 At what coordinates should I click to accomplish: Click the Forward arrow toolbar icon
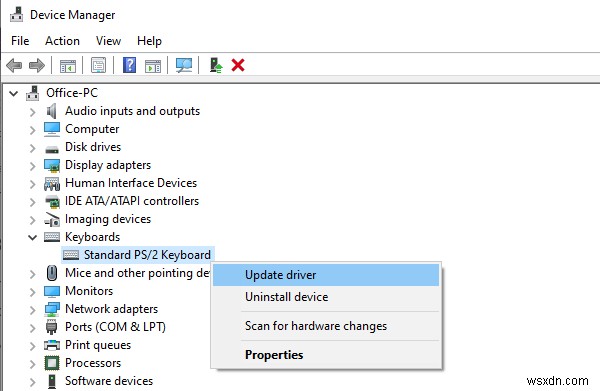[37, 65]
